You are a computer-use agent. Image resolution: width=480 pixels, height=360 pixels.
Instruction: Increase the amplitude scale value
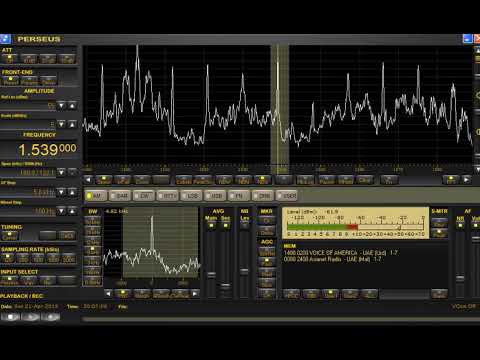pos(72,124)
